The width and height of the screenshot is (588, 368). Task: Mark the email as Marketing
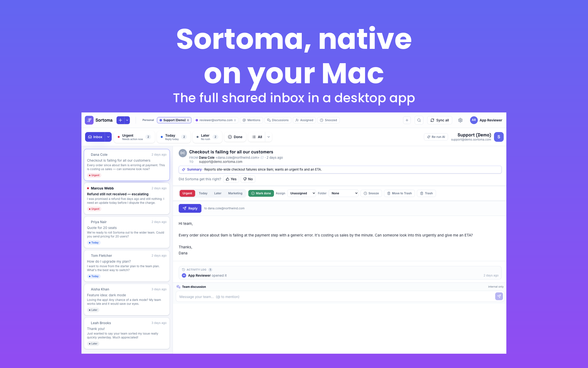click(x=235, y=193)
